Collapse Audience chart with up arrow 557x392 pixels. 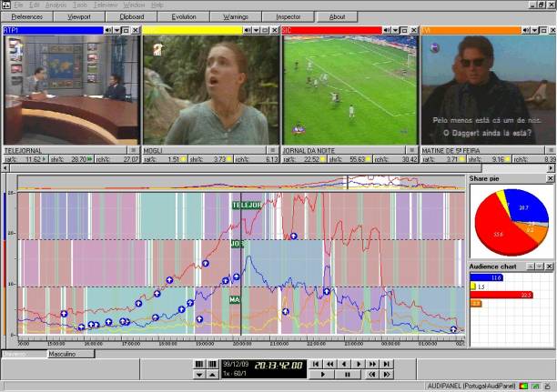[530, 266]
